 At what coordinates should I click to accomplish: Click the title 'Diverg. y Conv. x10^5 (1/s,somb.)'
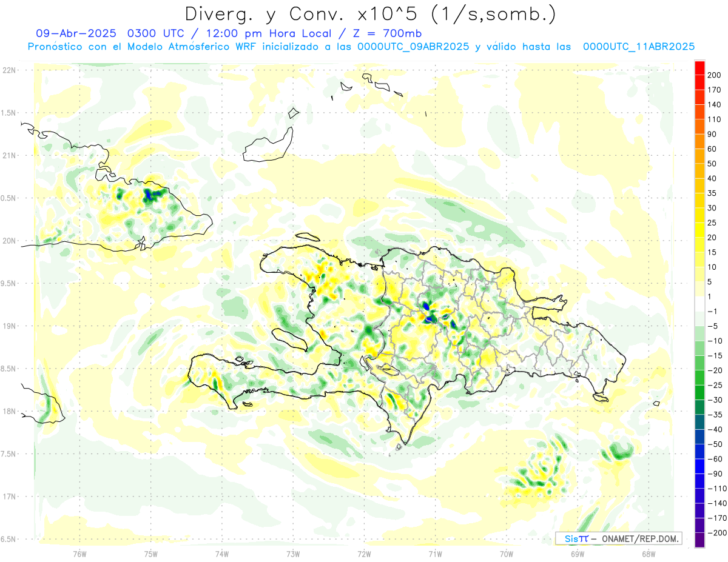pos(370,14)
